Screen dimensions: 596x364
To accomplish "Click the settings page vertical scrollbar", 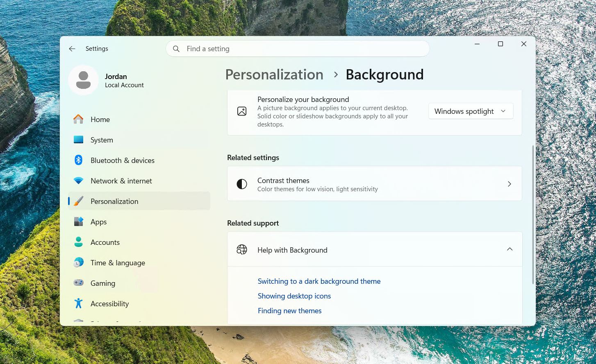I will (x=532, y=215).
